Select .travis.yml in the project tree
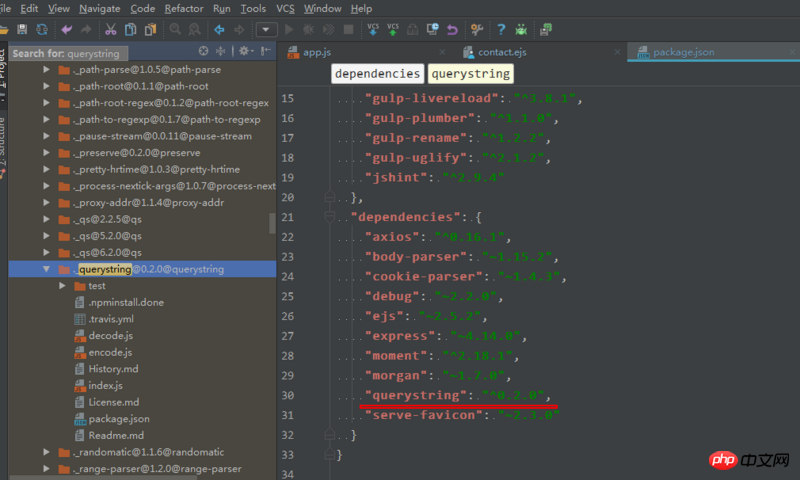This screenshot has width=800, height=480. (111, 319)
